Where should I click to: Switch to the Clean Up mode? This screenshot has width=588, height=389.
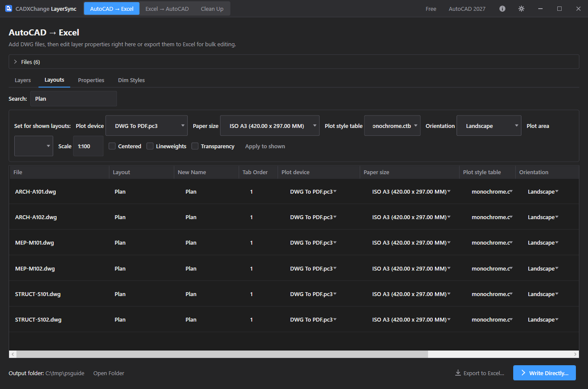point(212,9)
